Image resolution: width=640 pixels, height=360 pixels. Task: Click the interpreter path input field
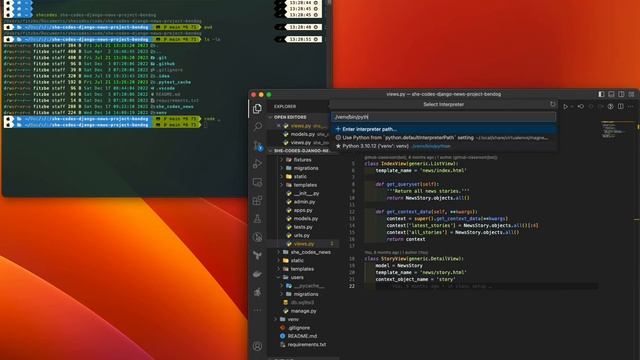tap(444, 117)
